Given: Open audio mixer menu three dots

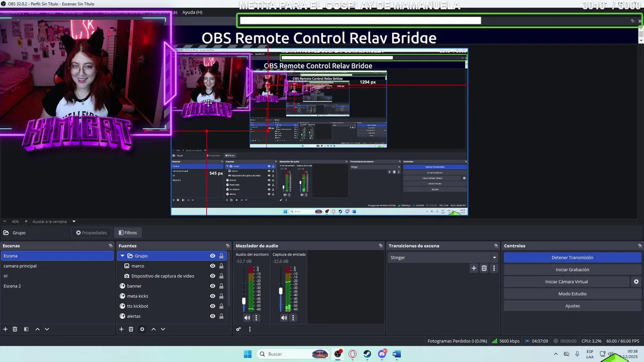Looking at the screenshot, I should pyautogui.click(x=250, y=329).
